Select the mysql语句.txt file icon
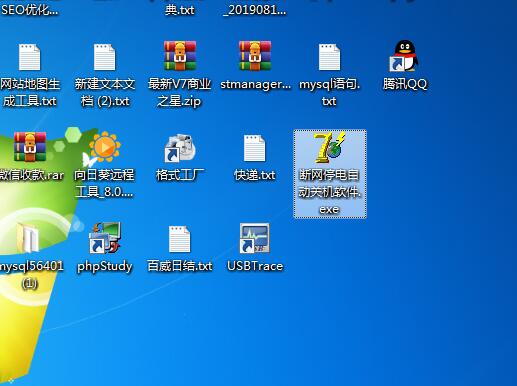This screenshot has height=386, width=517. click(x=329, y=57)
